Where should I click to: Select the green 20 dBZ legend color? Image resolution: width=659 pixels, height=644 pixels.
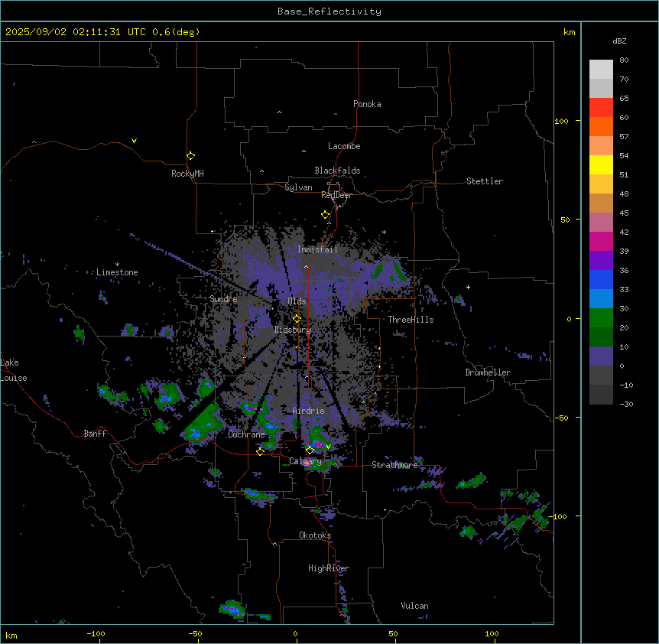tap(601, 318)
